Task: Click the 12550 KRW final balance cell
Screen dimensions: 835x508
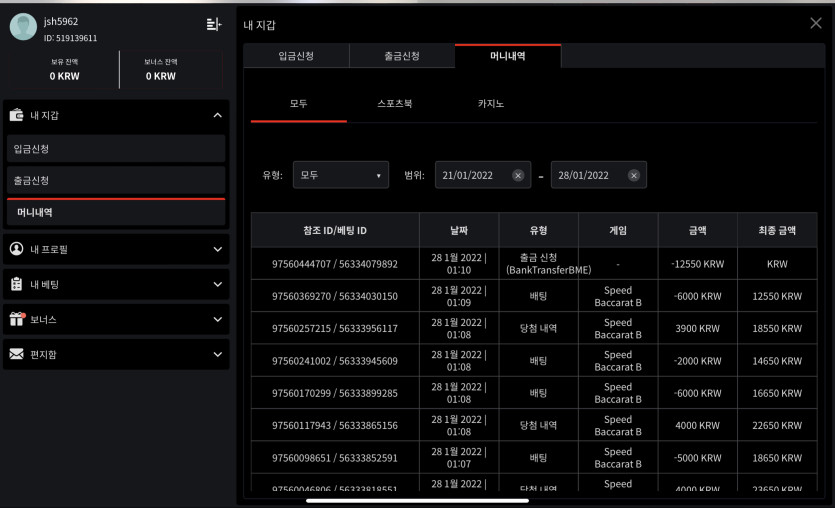Action: pos(777,296)
